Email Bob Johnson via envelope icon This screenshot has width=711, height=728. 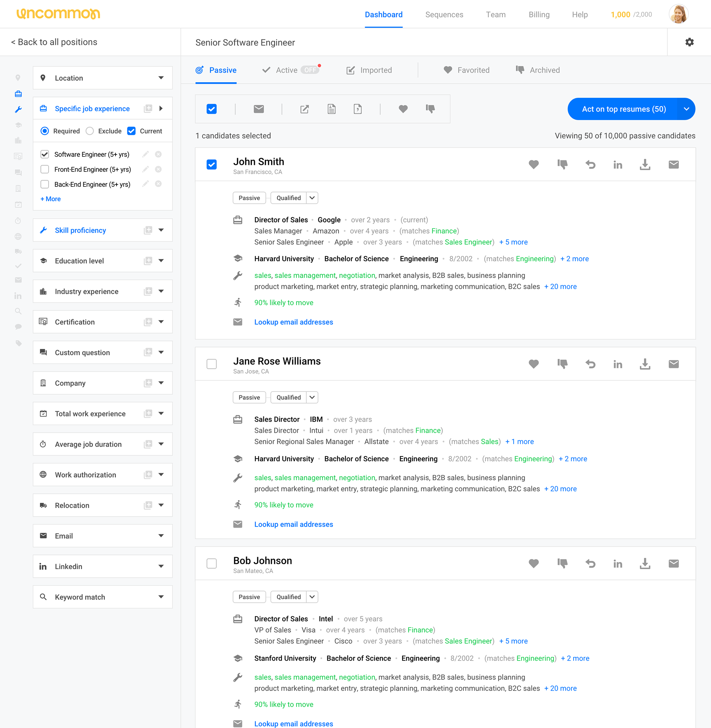click(x=674, y=563)
